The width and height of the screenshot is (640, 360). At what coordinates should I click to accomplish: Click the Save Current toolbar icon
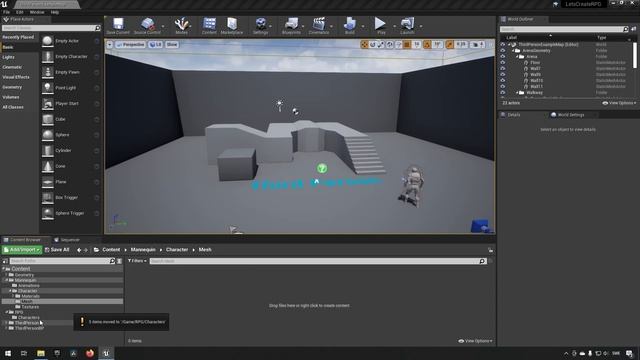click(118, 24)
